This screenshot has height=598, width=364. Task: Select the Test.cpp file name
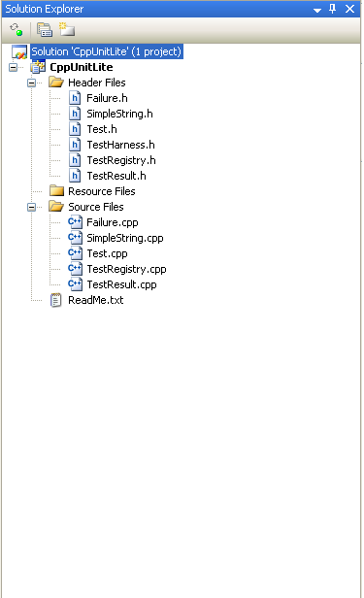click(x=107, y=254)
